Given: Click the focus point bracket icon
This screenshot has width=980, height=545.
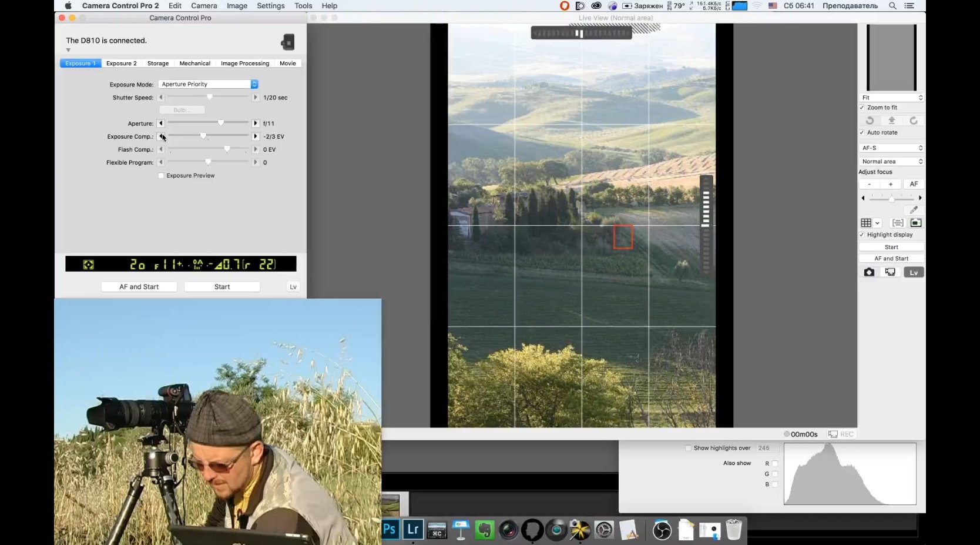Looking at the screenshot, I should click(x=898, y=223).
